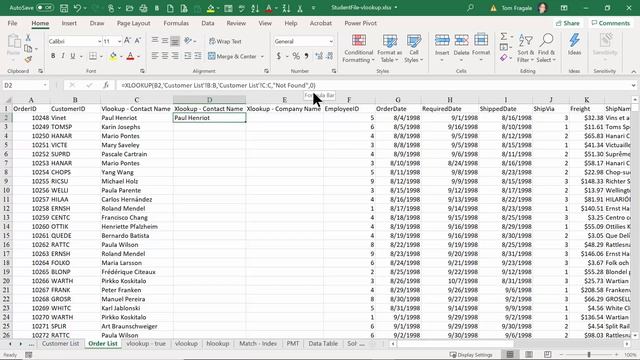
Task: Adjust the zoom slider in status bar
Action: (x=589, y=355)
